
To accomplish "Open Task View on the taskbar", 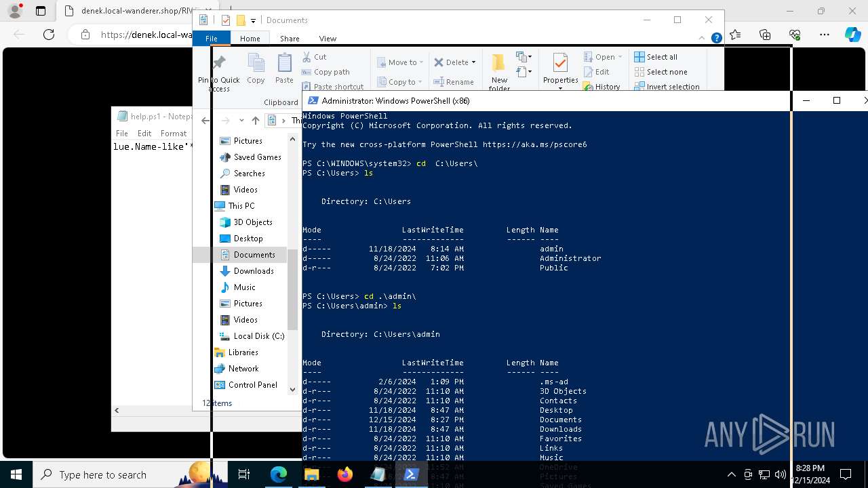I will [245, 474].
